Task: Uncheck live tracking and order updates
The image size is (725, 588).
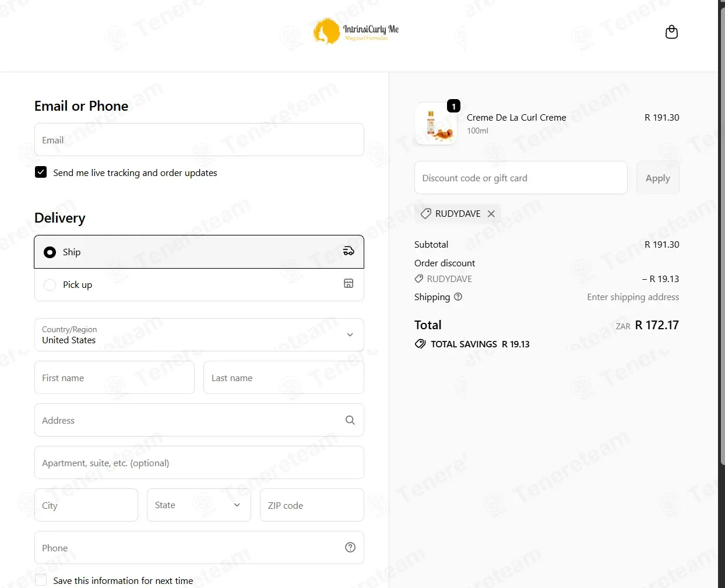Action: tap(41, 172)
